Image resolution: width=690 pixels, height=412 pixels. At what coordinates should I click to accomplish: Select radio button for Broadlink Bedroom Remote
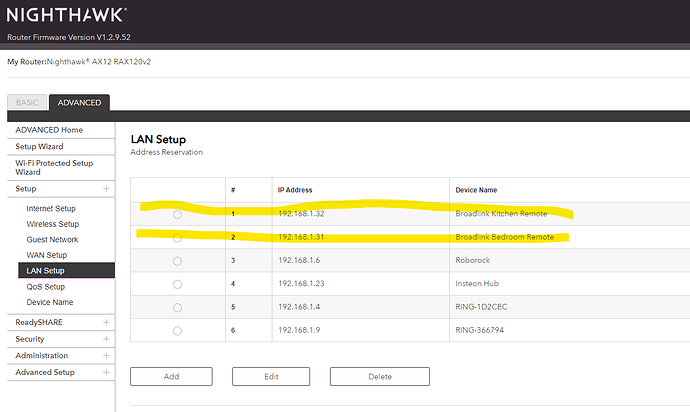[x=177, y=238]
